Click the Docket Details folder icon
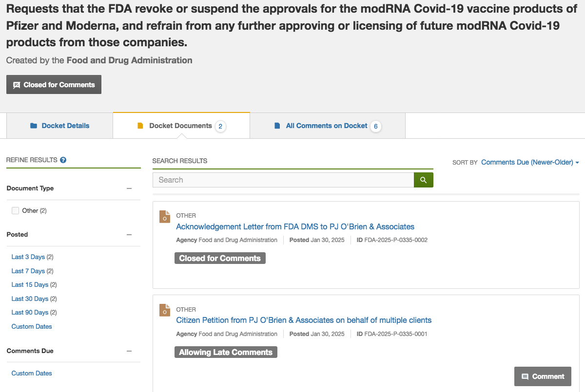This screenshot has height=392, width=585. pyautogui.click(x=34, y=126)
